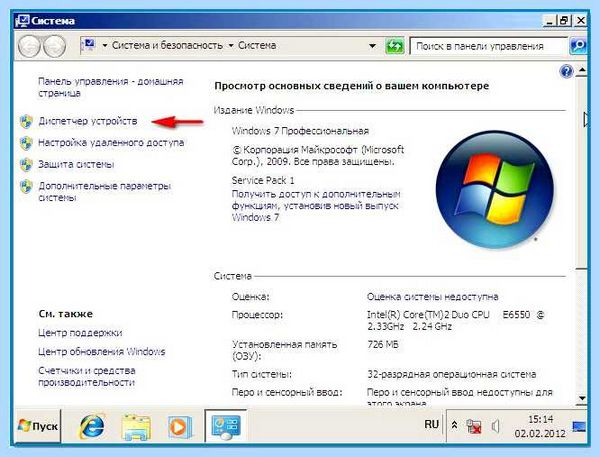Open Диспетчер устройств link

pos(88,121)
